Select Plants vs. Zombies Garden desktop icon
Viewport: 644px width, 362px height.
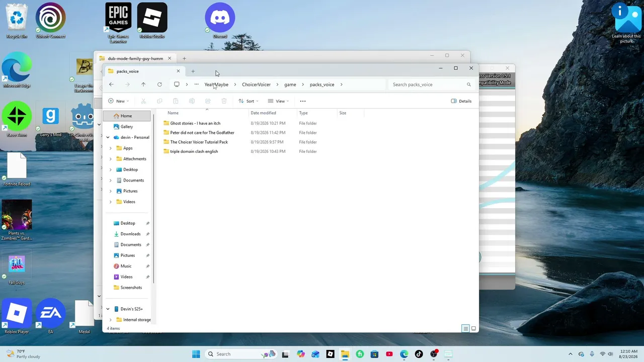[17, 220]
